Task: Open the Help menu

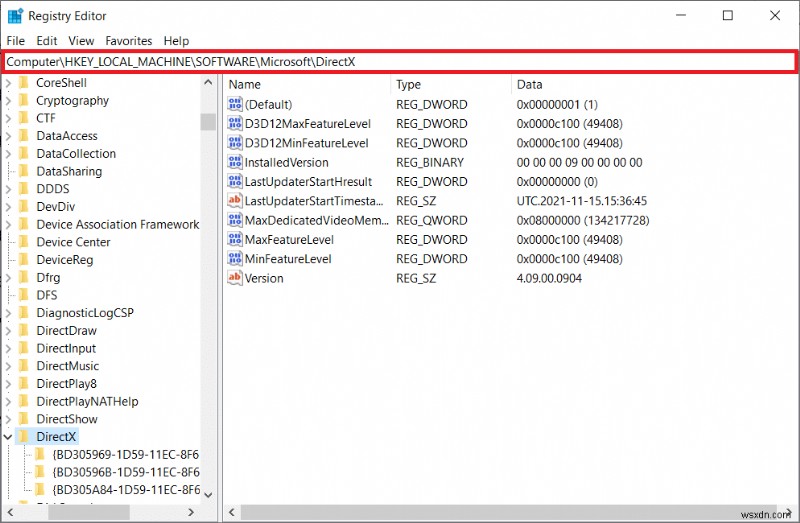Action: [176, 41]
